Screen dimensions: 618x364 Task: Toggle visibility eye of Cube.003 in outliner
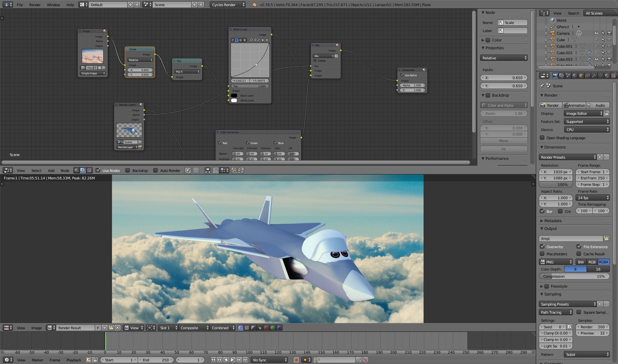[x=596, y=59]
